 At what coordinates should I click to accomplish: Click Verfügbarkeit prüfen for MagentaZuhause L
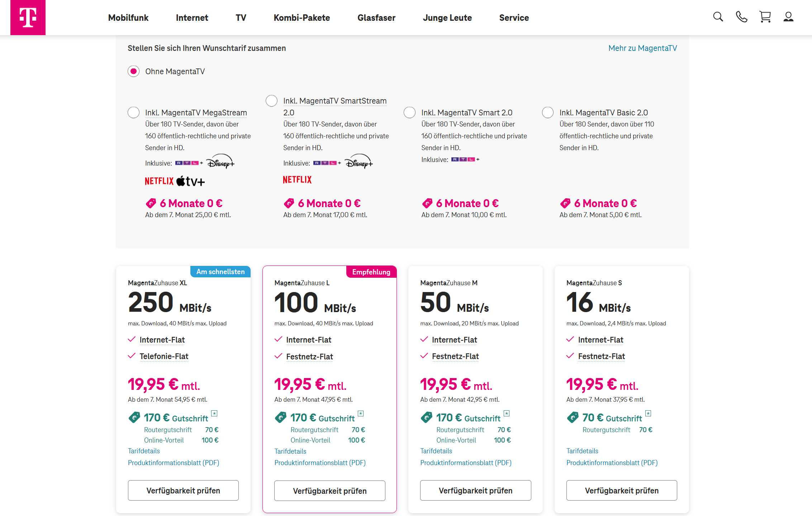329,491
